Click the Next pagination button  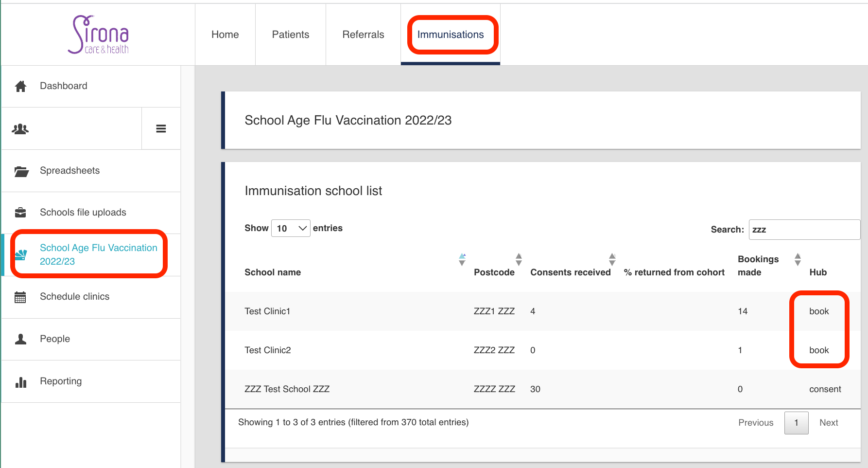[x=828, y=423]
